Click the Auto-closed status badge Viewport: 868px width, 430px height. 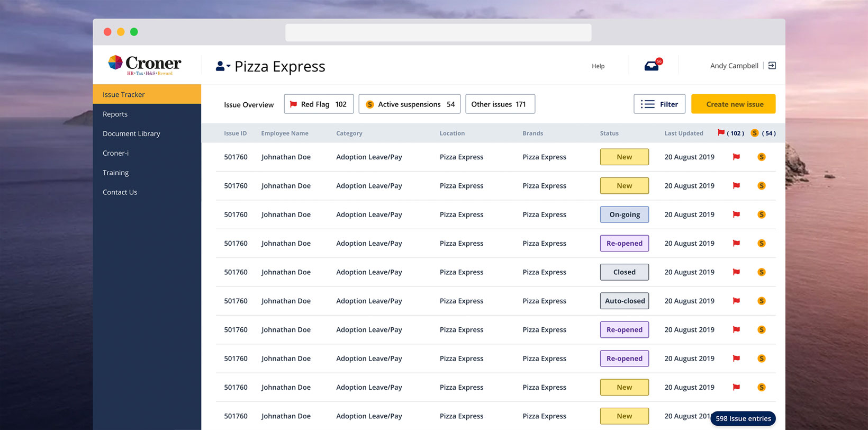click(625, 301)
